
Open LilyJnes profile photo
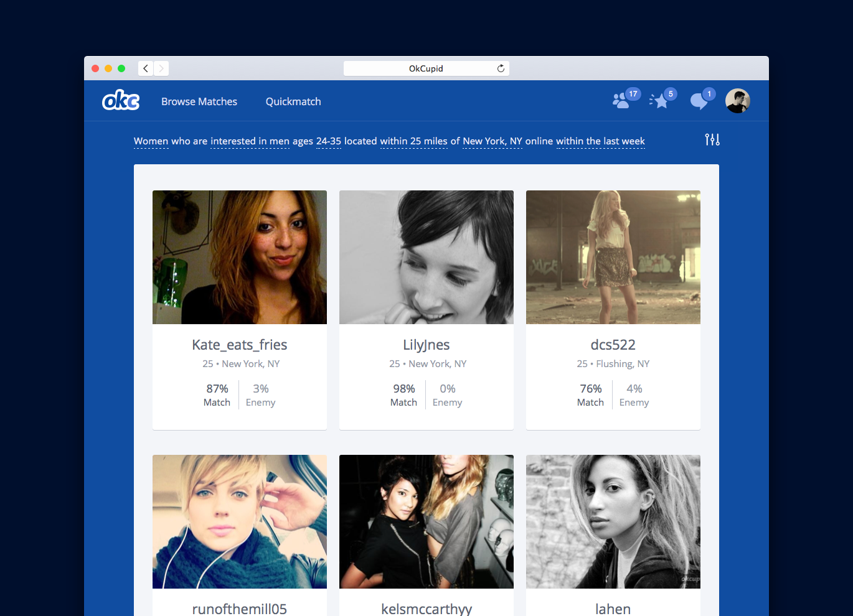[x=426, y=257]
